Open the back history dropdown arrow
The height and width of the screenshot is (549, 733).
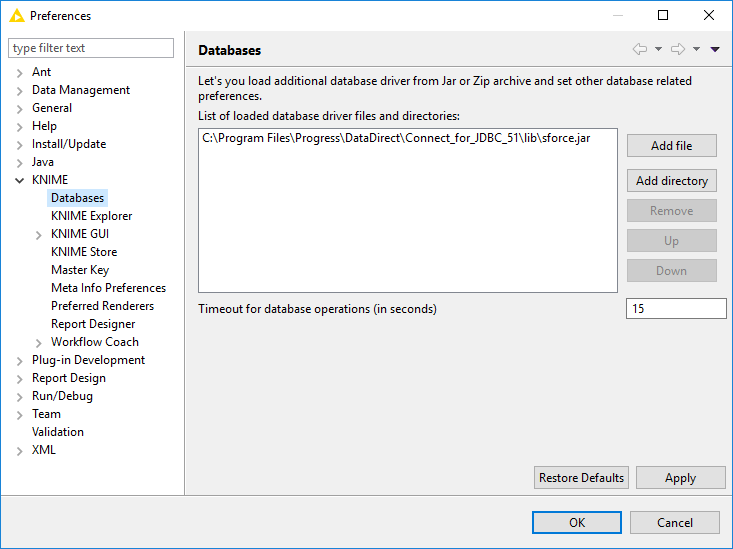click(658, 49)
